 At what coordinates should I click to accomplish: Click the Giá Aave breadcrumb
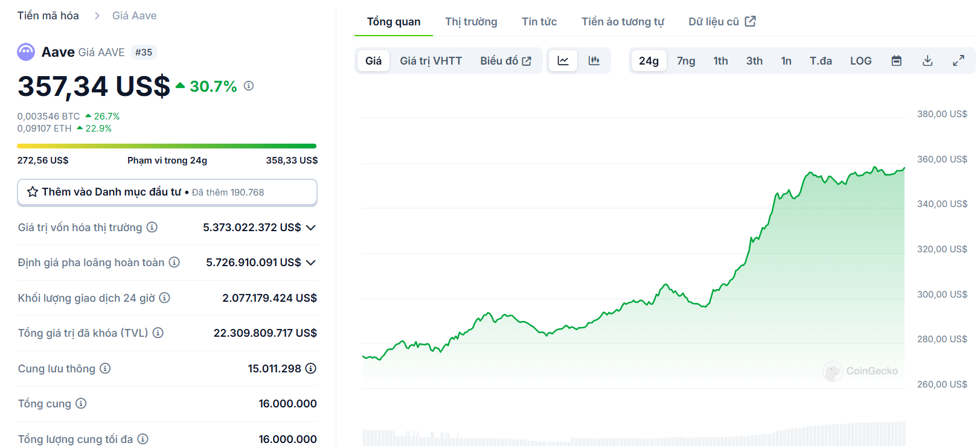(134, 16)
